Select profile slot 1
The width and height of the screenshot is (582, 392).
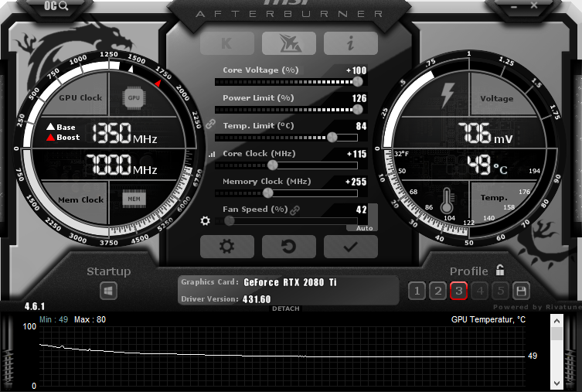[417, 291]
